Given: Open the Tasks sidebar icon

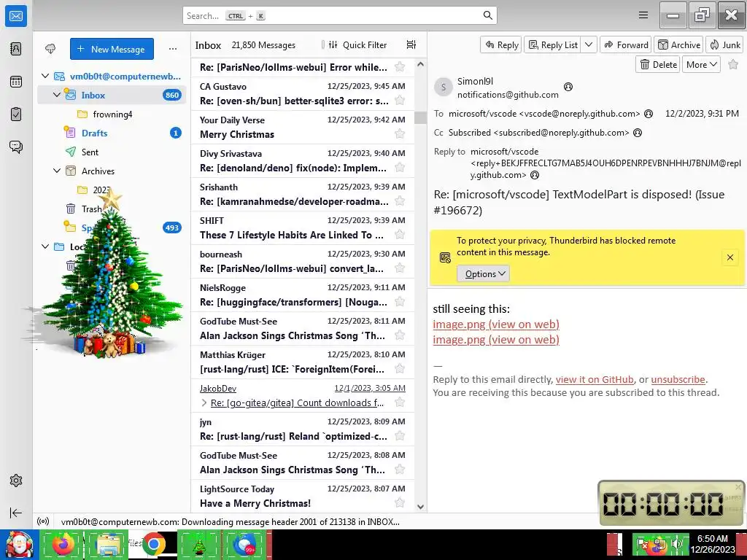Looking at the screenshot, I should (x=16, y=114).
